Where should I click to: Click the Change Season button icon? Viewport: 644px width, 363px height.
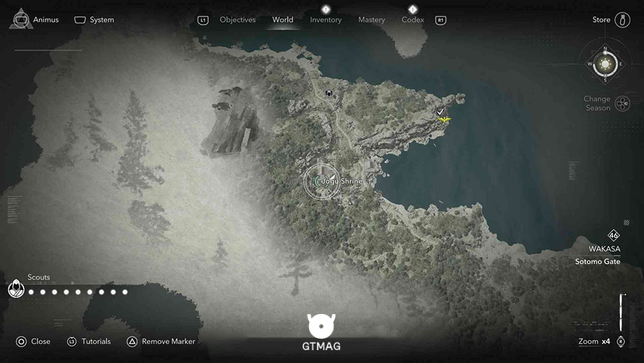click(x=623, y=104)
